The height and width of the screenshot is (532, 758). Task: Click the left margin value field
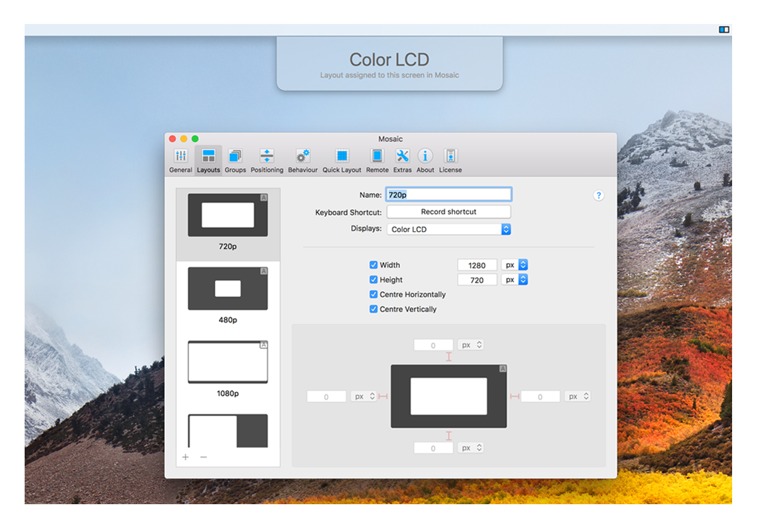click(x=327, y=396)
